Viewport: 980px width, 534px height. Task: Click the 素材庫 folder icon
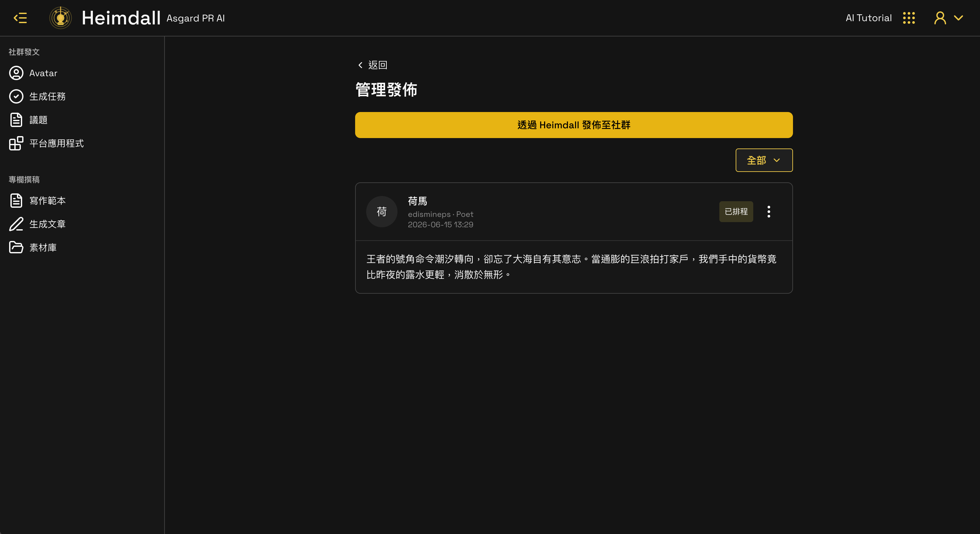click(16, 247)
